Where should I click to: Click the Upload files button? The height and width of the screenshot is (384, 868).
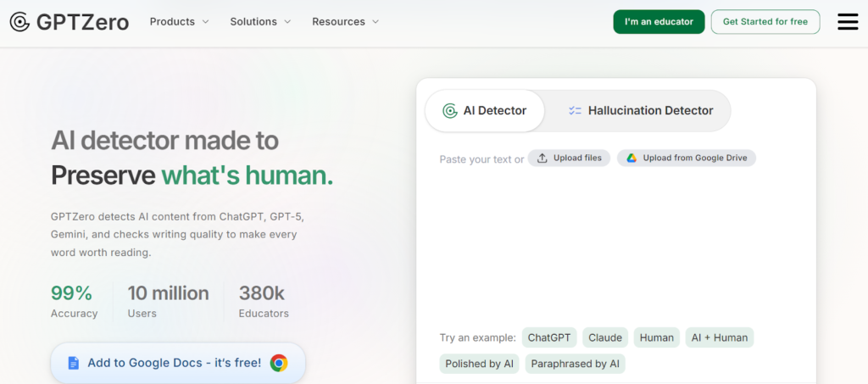coord(569,159)
